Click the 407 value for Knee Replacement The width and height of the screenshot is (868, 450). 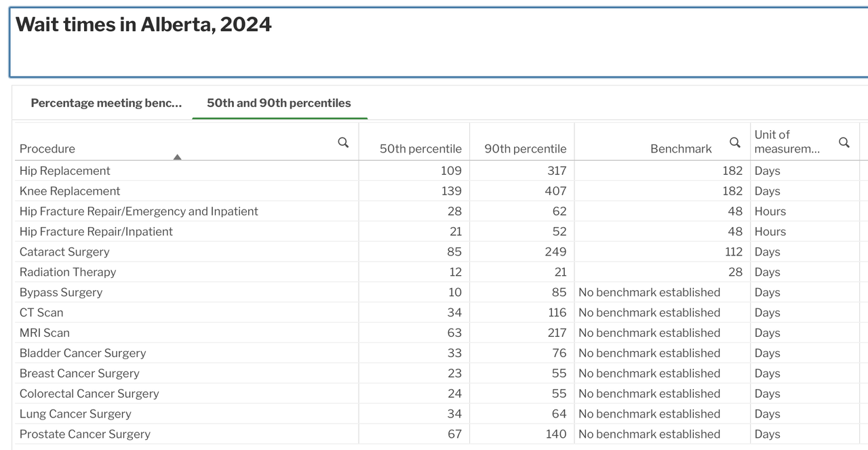click(x=555, y=191)
